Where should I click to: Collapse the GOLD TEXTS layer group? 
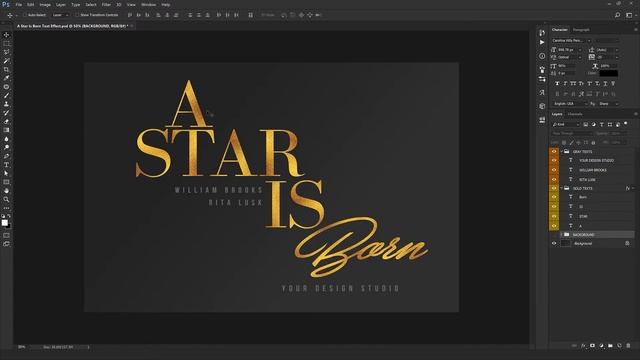[562, 188]
